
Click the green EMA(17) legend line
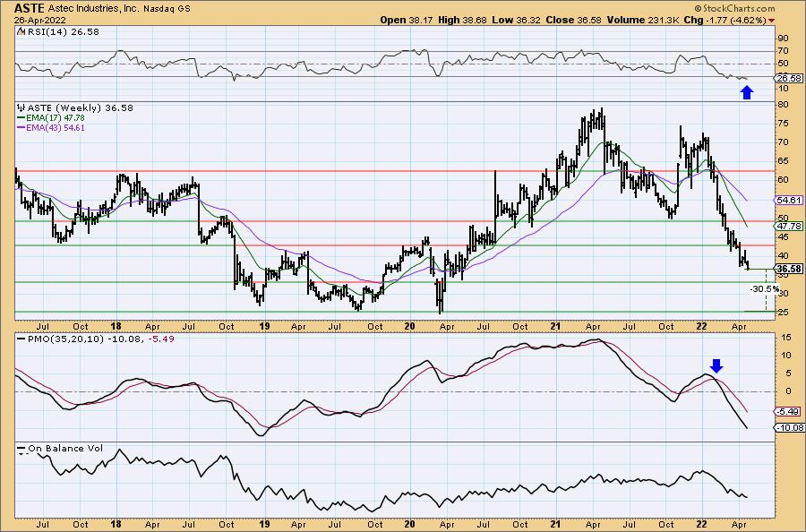pos(21,118)
